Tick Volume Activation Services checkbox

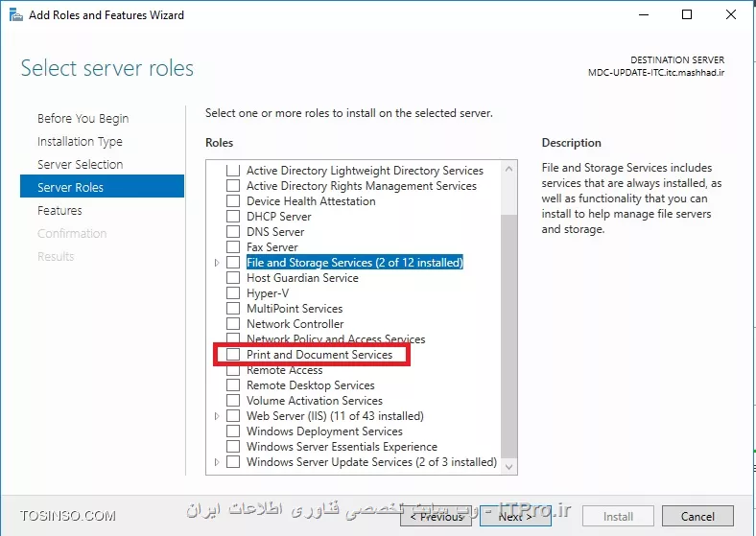point(233,401)
